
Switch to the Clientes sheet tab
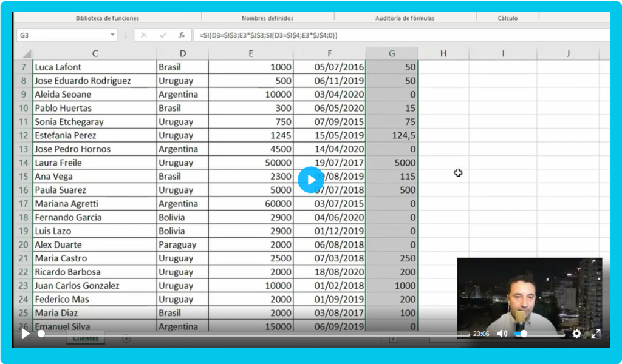(85, 339)
